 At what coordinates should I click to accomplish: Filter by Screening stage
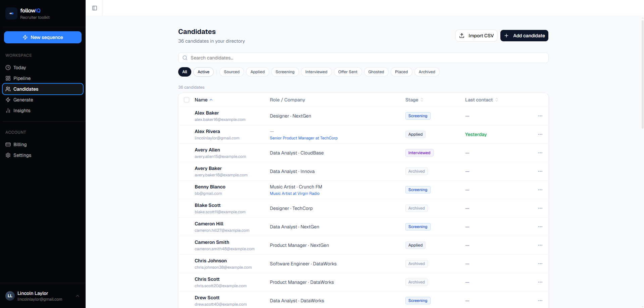tap(285, 72)
